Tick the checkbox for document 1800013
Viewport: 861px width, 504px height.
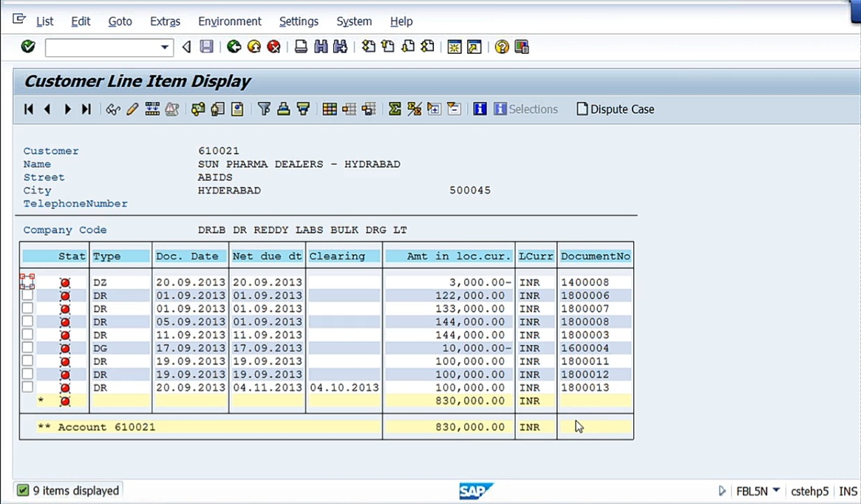(x=27, y=388)
